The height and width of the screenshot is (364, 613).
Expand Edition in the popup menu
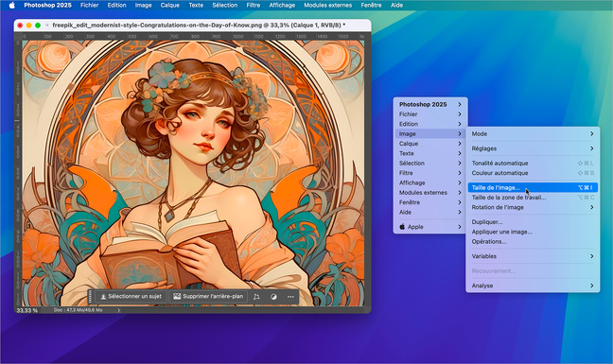click(x=430, y=124)
